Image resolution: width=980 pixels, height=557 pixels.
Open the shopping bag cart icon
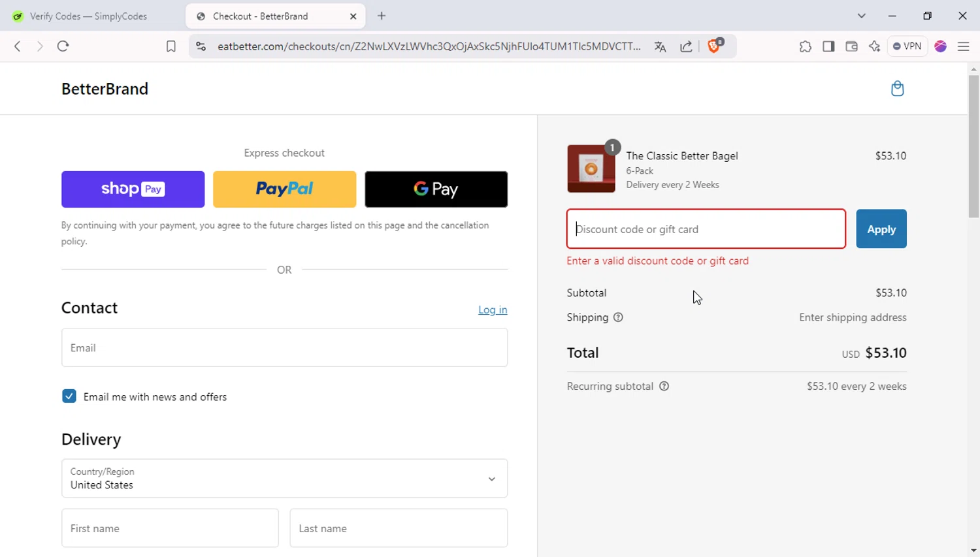click(897, 88)
